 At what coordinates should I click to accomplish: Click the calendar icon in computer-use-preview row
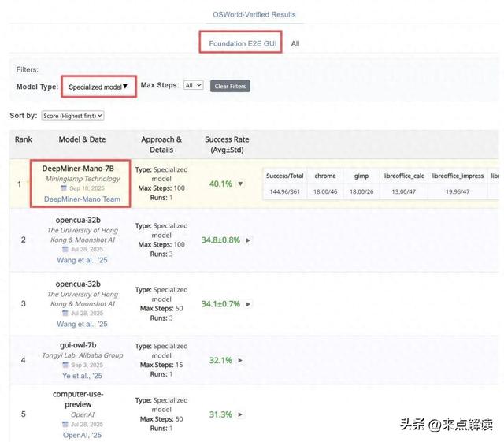pos(65,425)
